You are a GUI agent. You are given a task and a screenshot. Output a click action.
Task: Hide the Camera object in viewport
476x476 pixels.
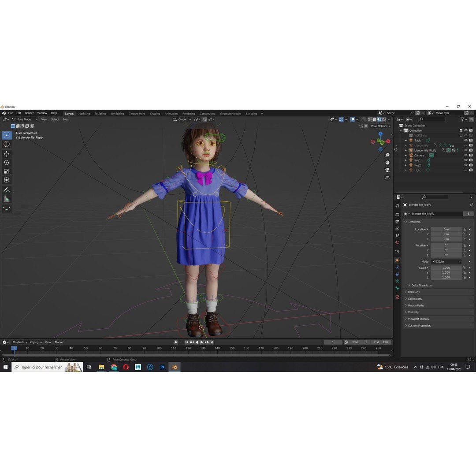coord(466,155)
